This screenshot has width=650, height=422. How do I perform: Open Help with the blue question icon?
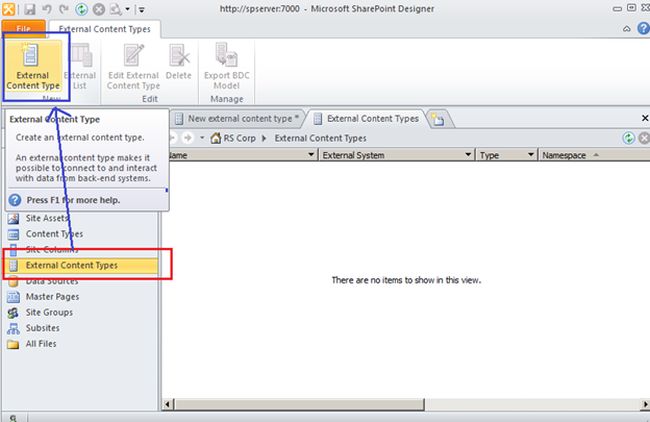[643, 28]
